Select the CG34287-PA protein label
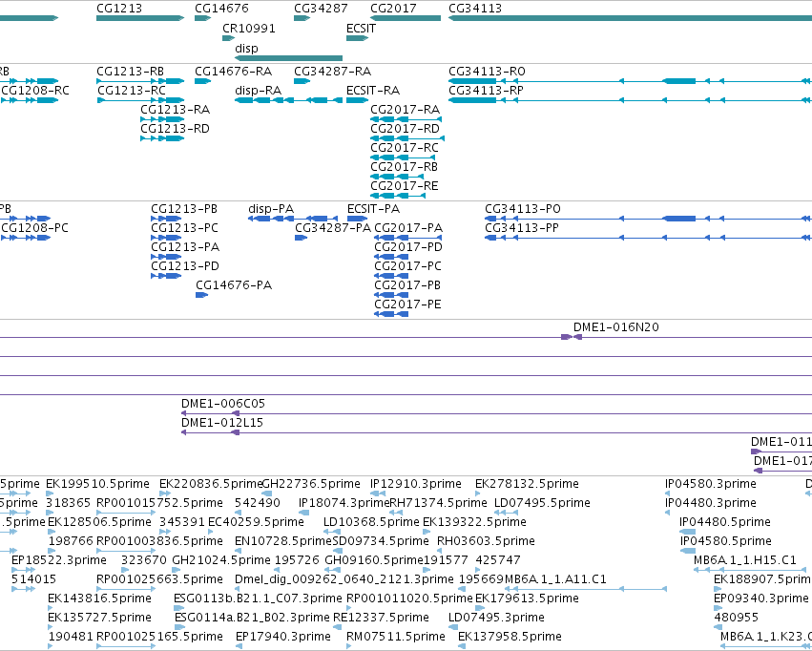This screenshot has height=651, width=812. 333,228
